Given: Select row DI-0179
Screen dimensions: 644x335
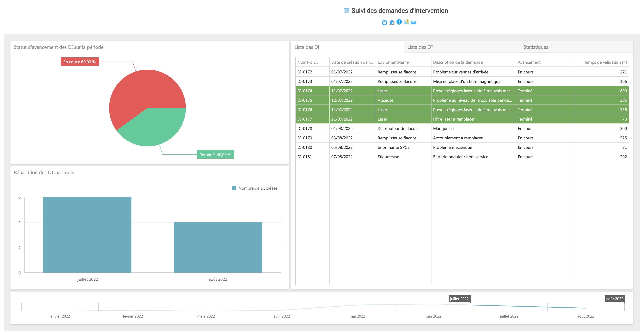Looking at the screenshot, I should [x=462, y=138].
